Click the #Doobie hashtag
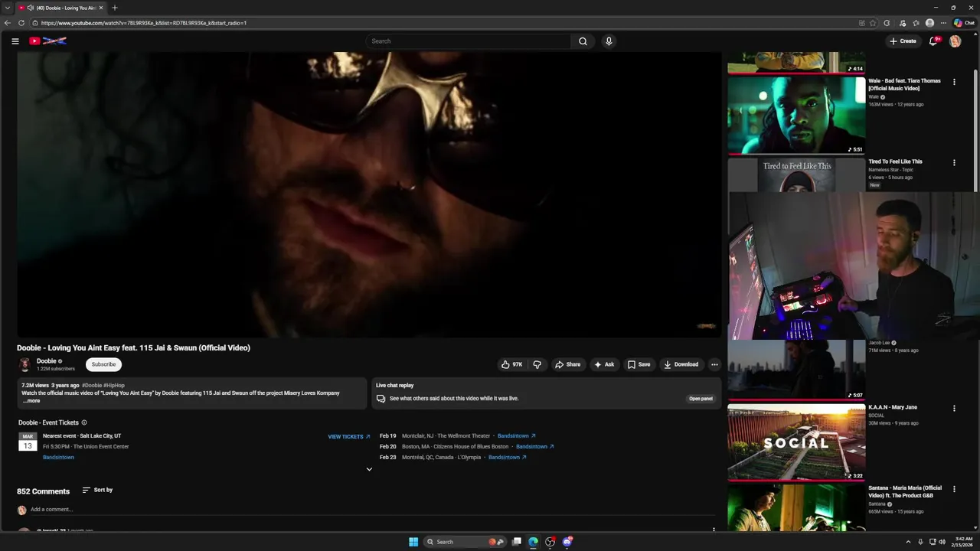 pyautogui.click(x=91, y=386)
